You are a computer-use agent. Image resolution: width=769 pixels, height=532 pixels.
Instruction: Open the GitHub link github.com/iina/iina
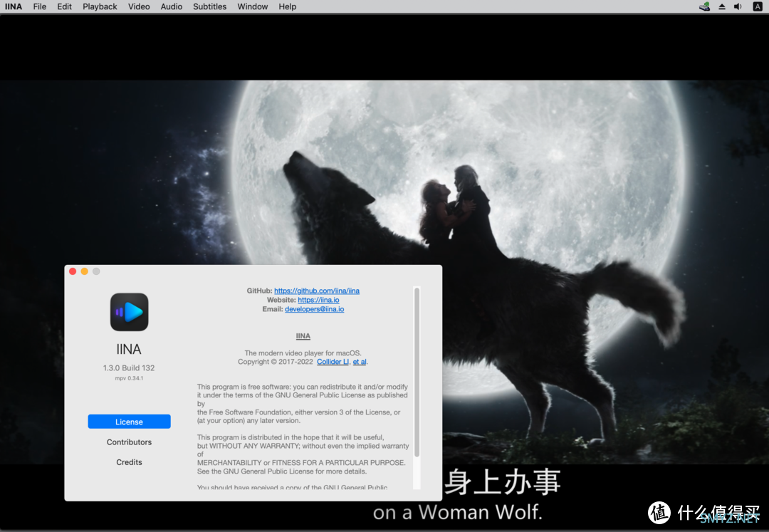[x=317, y=291]
